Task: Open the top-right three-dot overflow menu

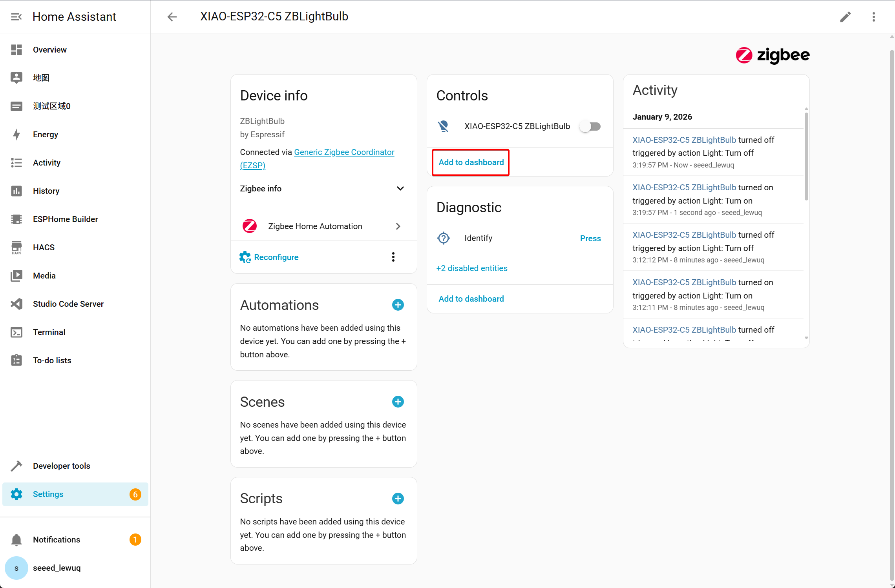Action: [x=873, y=17]
